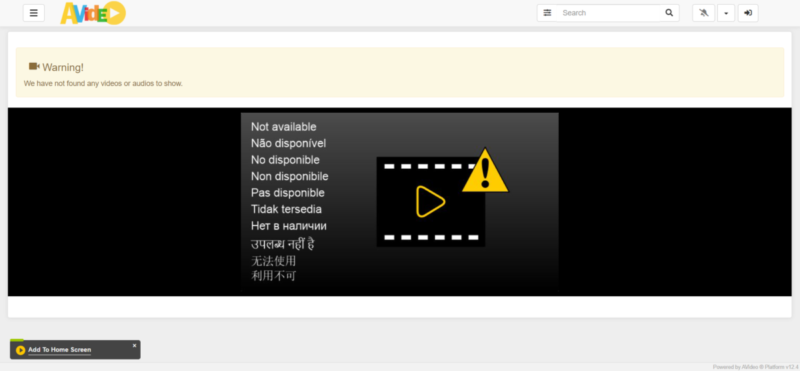This screenshot has height=371, width=800.
Task: Click the AVideo logo
Action: [x=93, y=13]
